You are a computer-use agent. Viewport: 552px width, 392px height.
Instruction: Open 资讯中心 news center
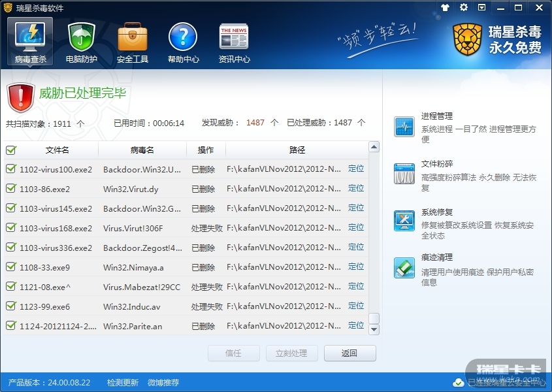pos(234,42)
